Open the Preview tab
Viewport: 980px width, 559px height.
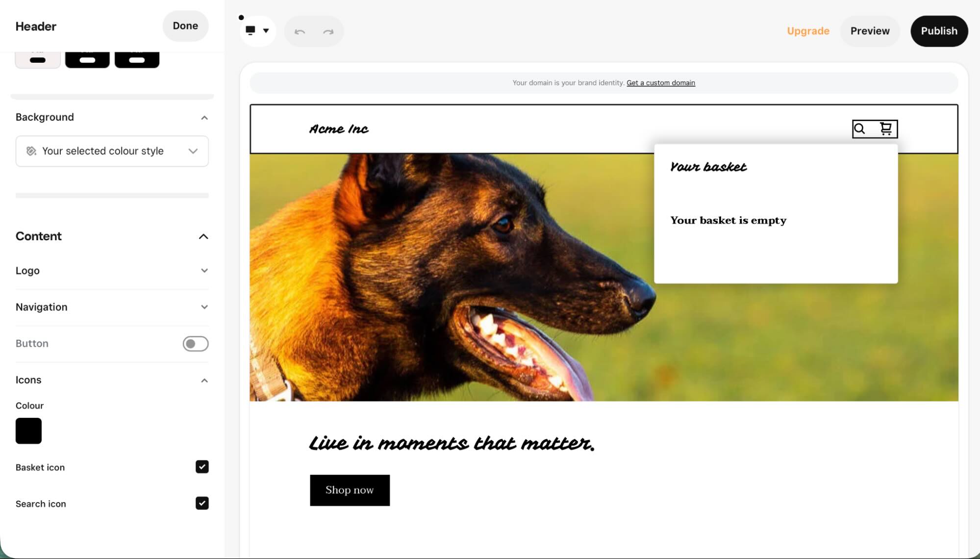pos(870,31)
